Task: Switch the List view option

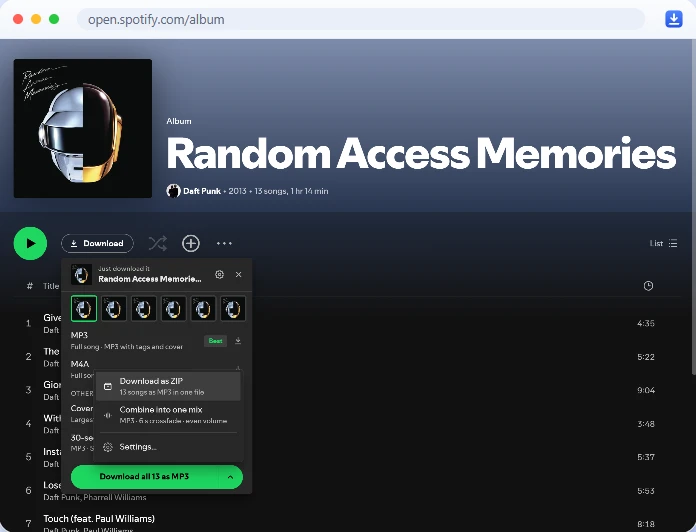Action: (x=664, y=243)
